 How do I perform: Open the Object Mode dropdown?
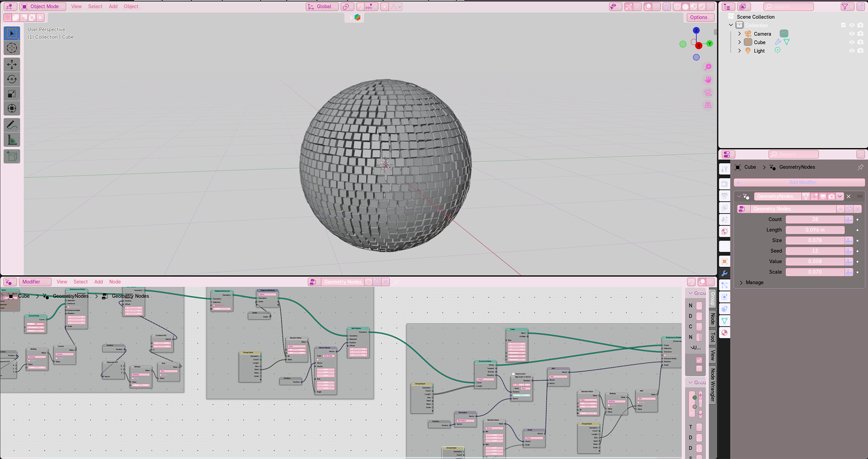coord(43,7)
